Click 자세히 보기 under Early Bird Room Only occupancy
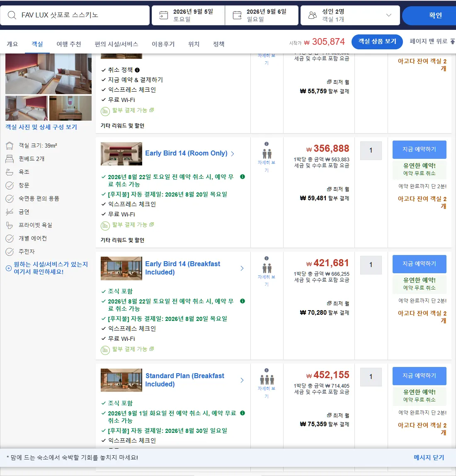This screenshot has width=456, height=476. click(267, 166)
